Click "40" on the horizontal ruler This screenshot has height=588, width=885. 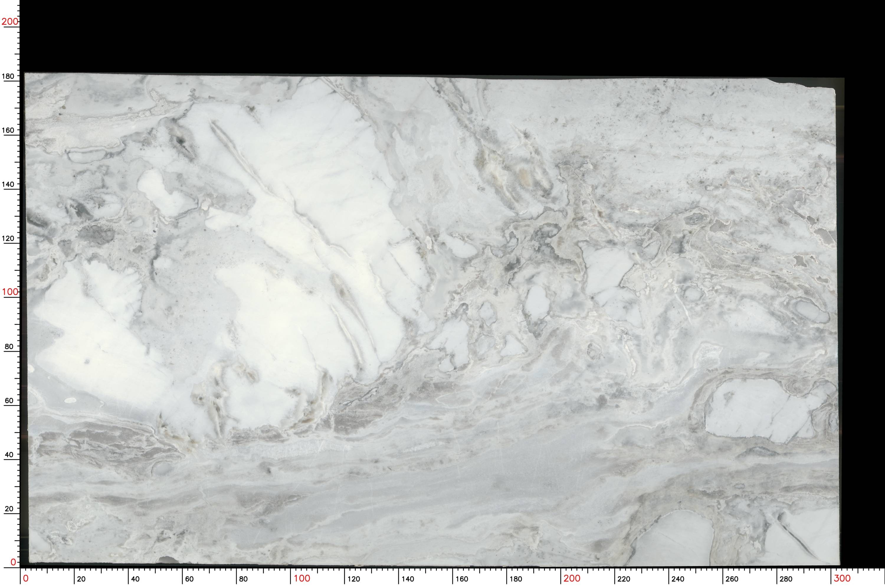click(135, 579)
